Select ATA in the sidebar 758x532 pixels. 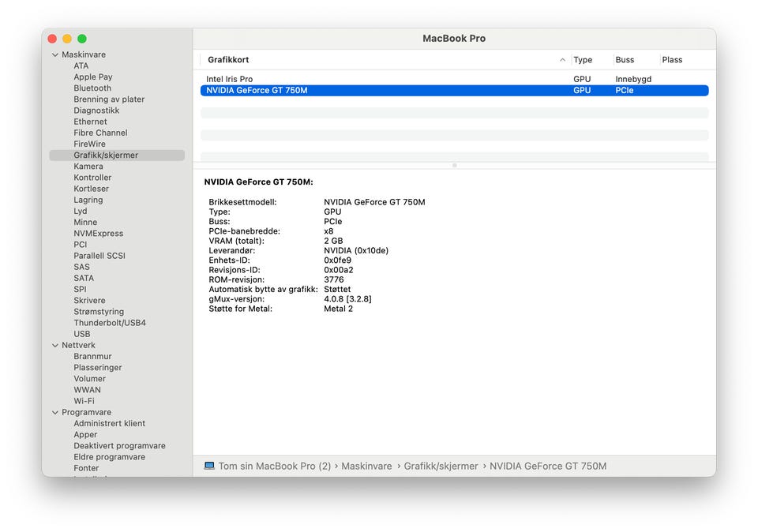81,66
